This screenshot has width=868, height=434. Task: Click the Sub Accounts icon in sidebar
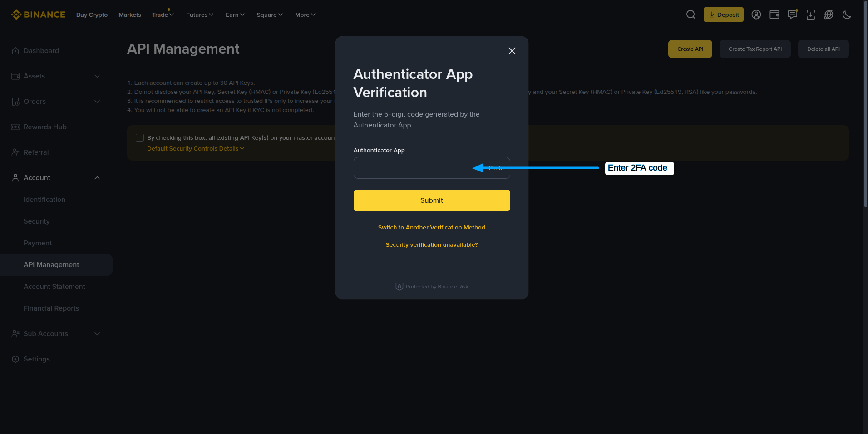[15, 334]
